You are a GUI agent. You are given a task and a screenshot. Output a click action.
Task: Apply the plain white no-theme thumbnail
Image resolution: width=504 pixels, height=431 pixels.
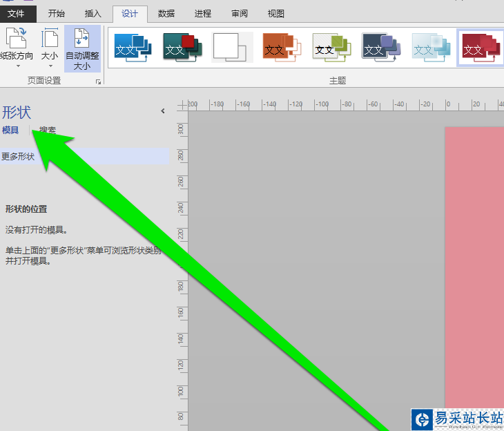[232, 48]
